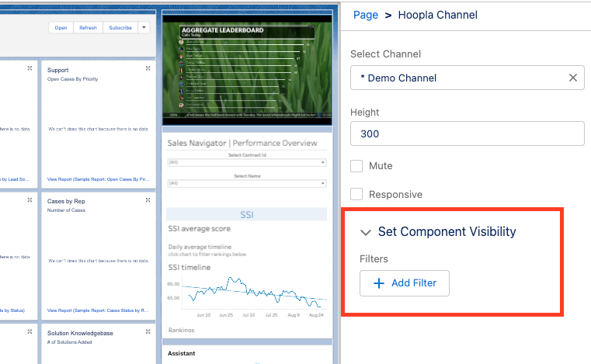Select the Aggregate Leaderboard Hoopla component
This screenshot has width=591, height=364.
pyautogui.click(x=247, y=70)
